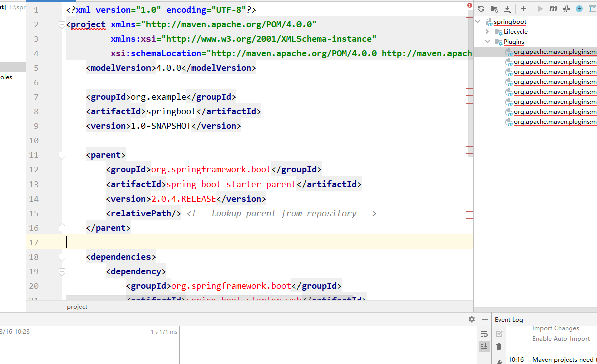Screen dimensions: 597x364
Task: Click the 'project' breadcrumb below the editor
Action: (x=77, y=307)
